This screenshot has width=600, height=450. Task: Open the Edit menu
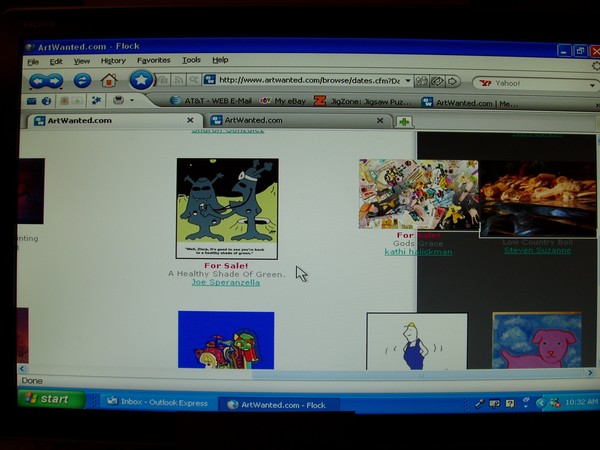click(x=56, y=61)
